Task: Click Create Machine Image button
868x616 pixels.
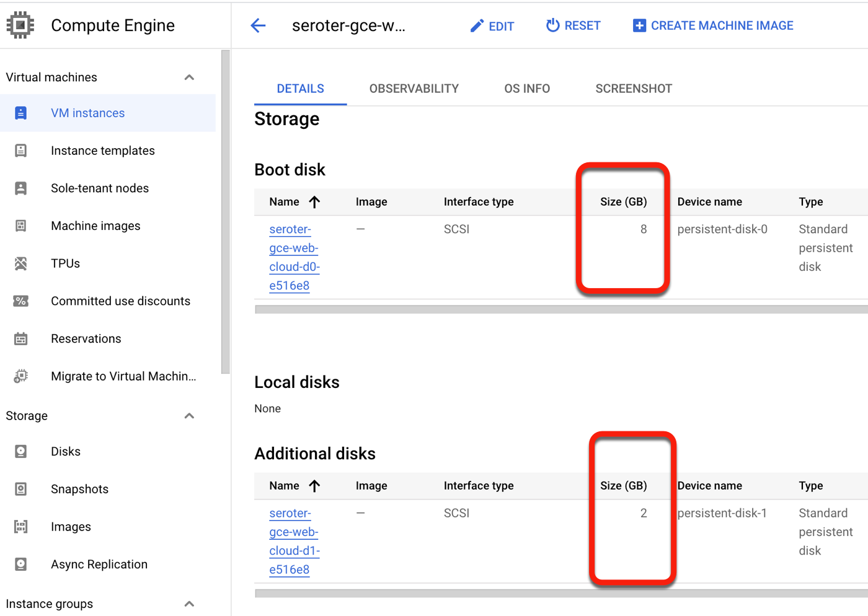Action: coord(713,25)
